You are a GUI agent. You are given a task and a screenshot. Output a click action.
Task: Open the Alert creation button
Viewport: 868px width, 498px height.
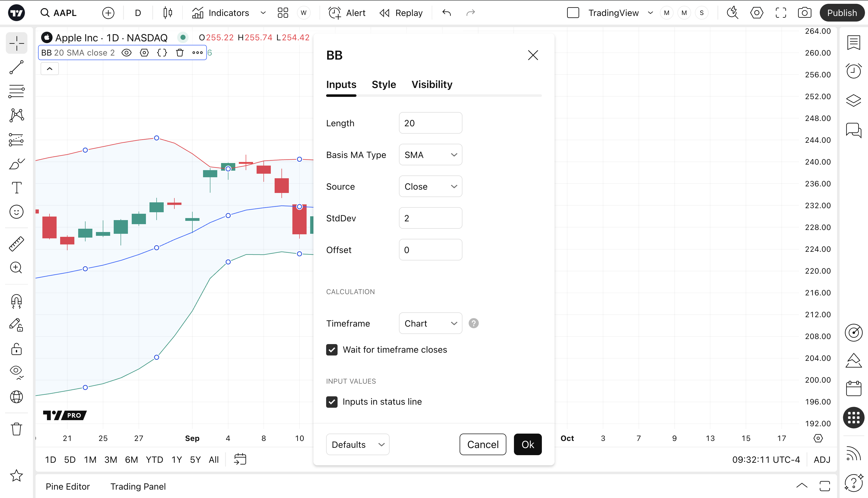coord(347,13)
